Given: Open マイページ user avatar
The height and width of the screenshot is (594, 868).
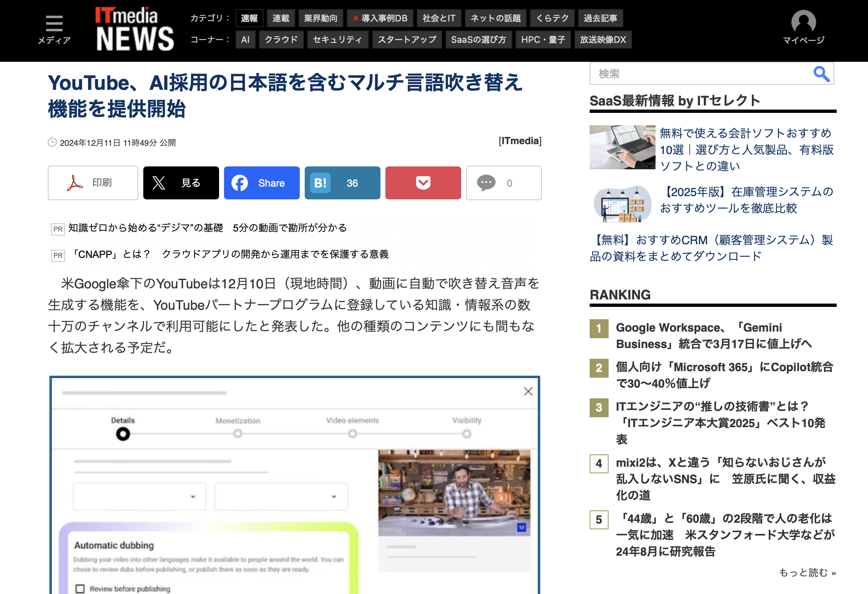Looking at the screenshot, I should (803, 28).
